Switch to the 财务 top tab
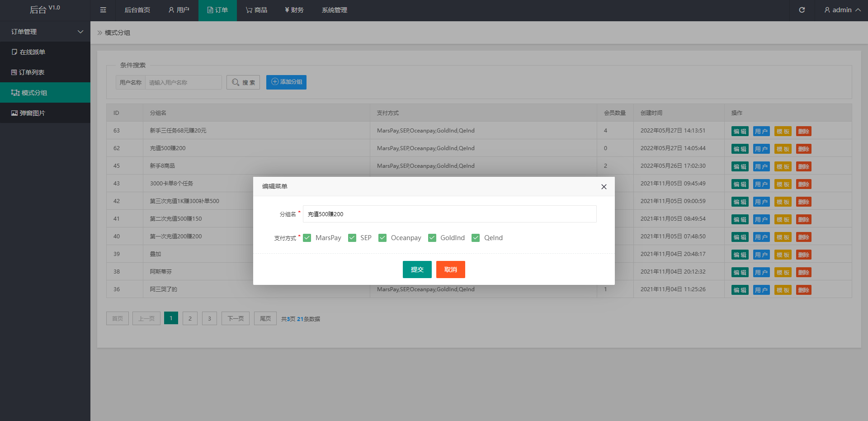 (294, 10)
